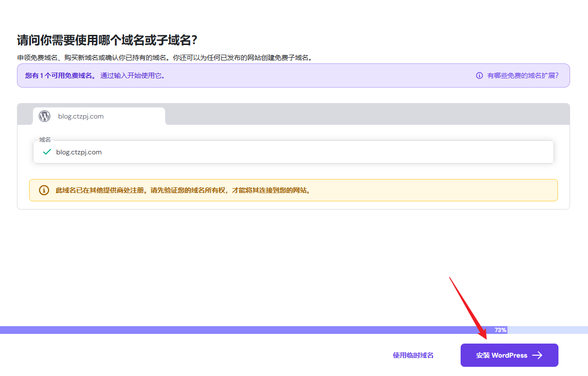Click the 域名 field label
The image size is (588, 376).
[x=45, y=139]
